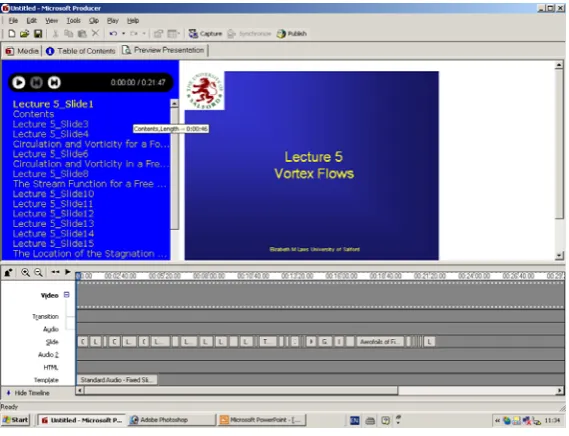Click the Paste clipboard icon
Screen dimensions: 569x436
tap(82, 34)
